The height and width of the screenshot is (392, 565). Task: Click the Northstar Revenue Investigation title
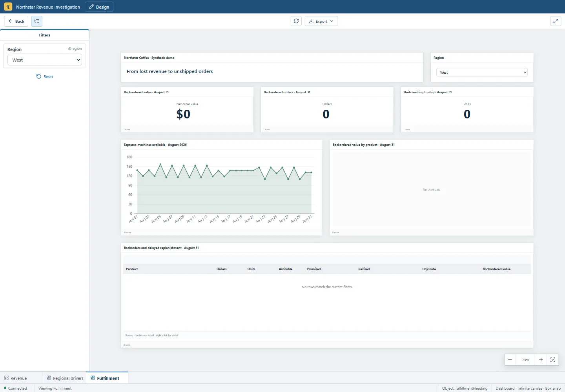pyautogui.click(x=48, y=7)
